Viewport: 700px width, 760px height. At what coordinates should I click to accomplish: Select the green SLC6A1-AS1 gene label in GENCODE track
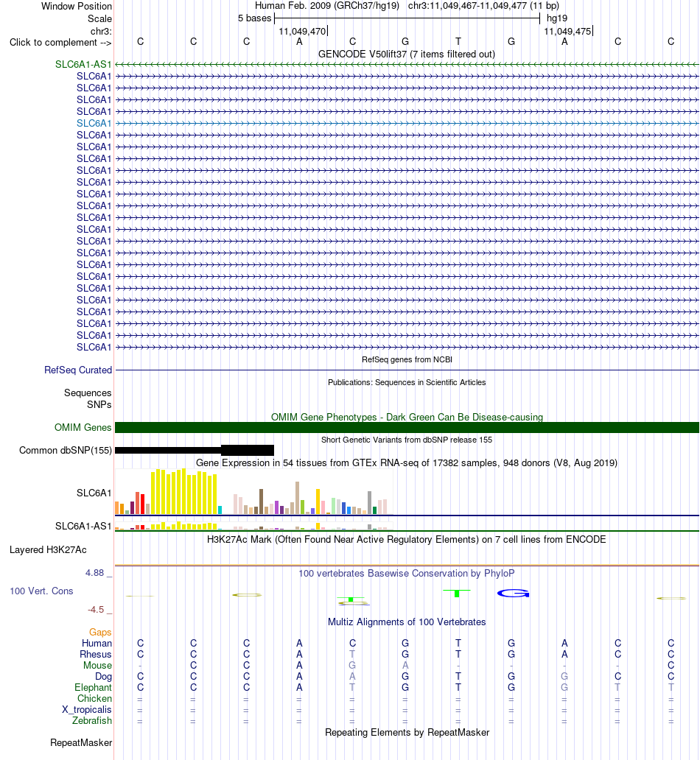(x=83, y=65)
